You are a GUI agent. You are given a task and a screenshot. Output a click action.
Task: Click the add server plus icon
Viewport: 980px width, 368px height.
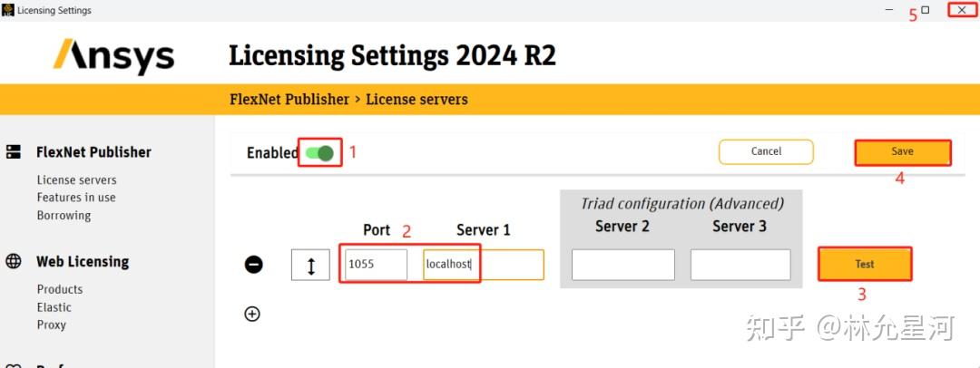[252, 314]
